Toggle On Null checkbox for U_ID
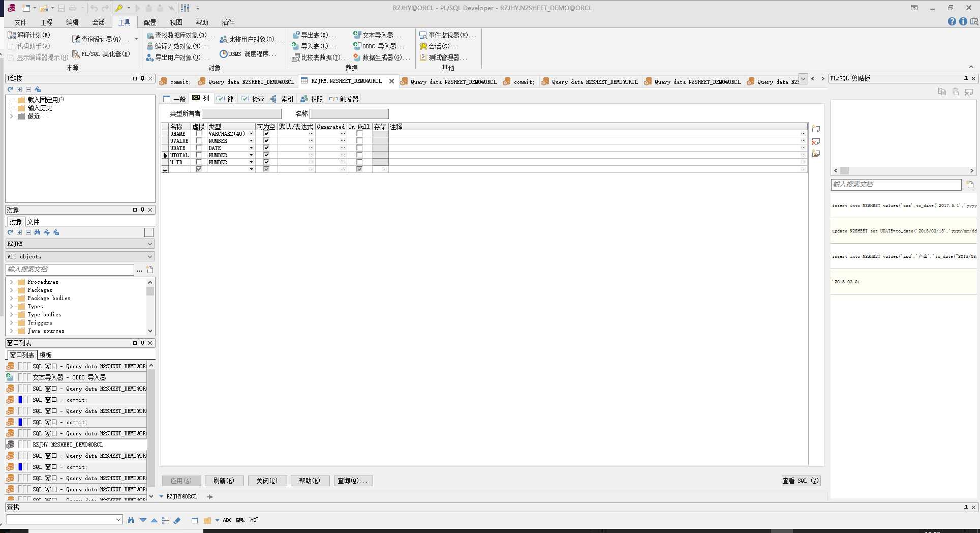 [359, 162]
